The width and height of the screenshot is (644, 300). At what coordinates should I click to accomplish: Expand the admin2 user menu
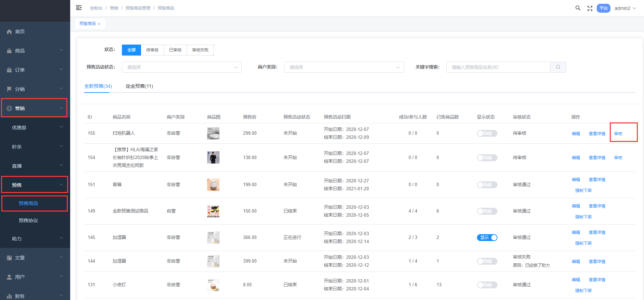625,8
